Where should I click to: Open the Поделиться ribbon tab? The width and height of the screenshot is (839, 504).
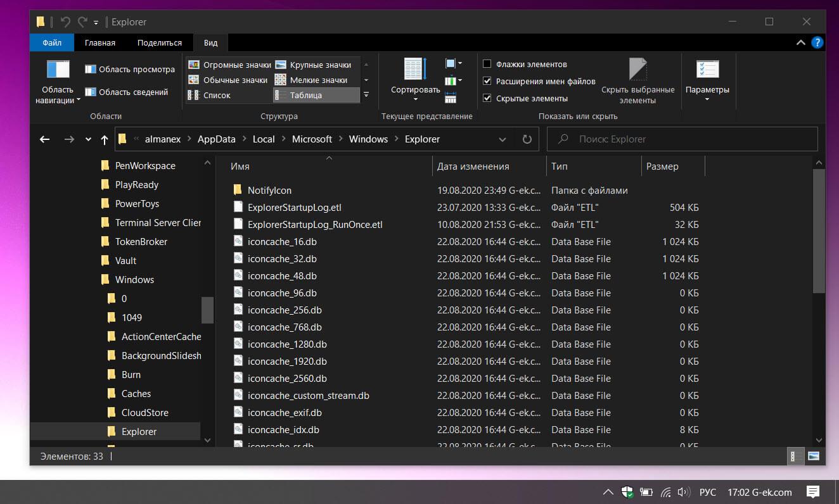click(x=160, y=42)
